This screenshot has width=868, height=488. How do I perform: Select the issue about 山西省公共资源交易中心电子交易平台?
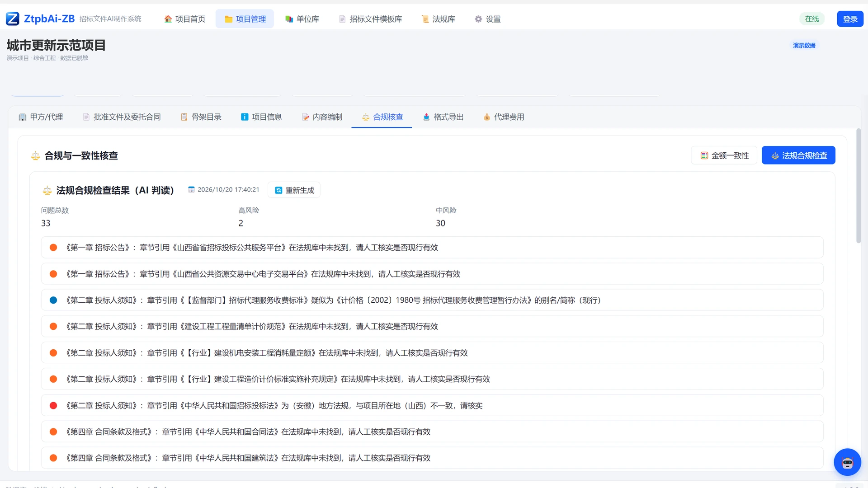click(x=432, y=274)
